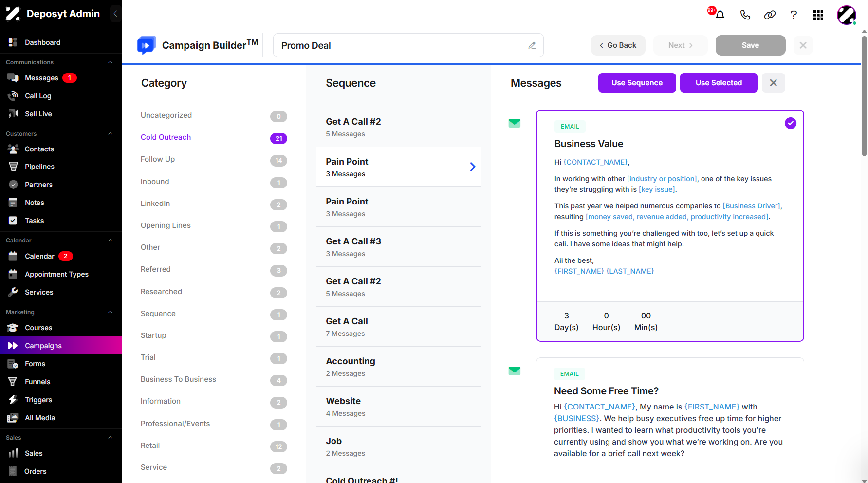Click the arrow on selected Pain Point sequence
The image size is (868, 483).
473,167
